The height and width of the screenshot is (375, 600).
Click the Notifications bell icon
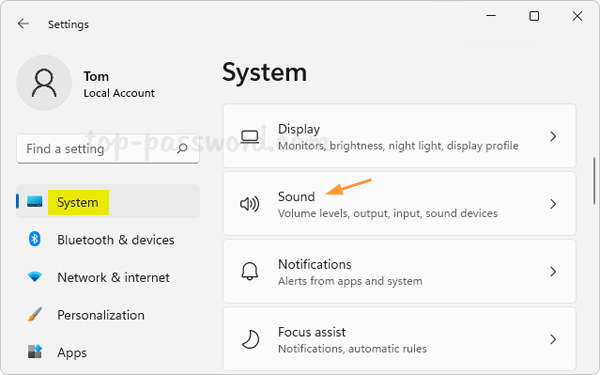(249, 271)
